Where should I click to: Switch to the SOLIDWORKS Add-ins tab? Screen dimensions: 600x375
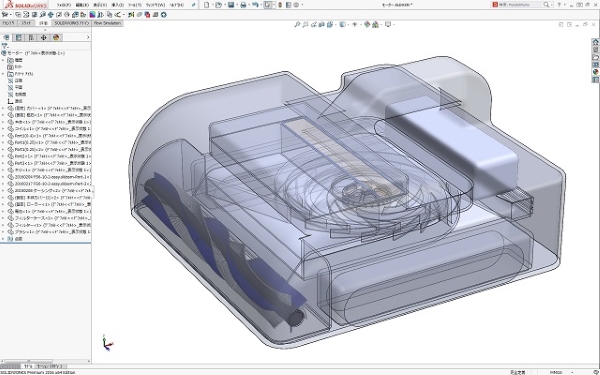(71, 23)
